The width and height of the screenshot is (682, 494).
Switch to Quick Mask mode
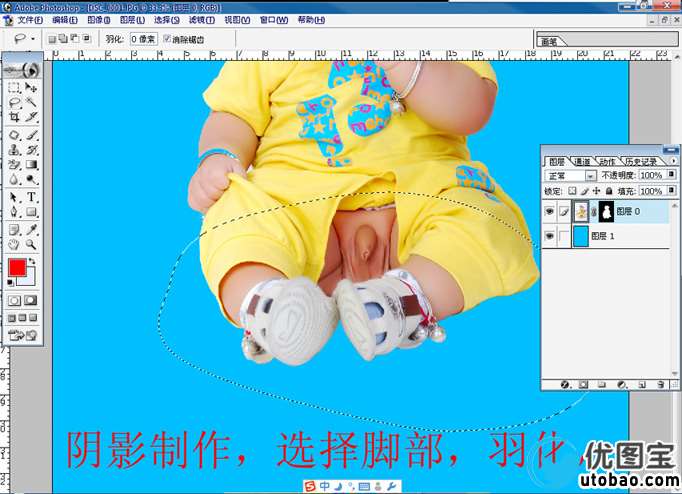coord(31,300)
